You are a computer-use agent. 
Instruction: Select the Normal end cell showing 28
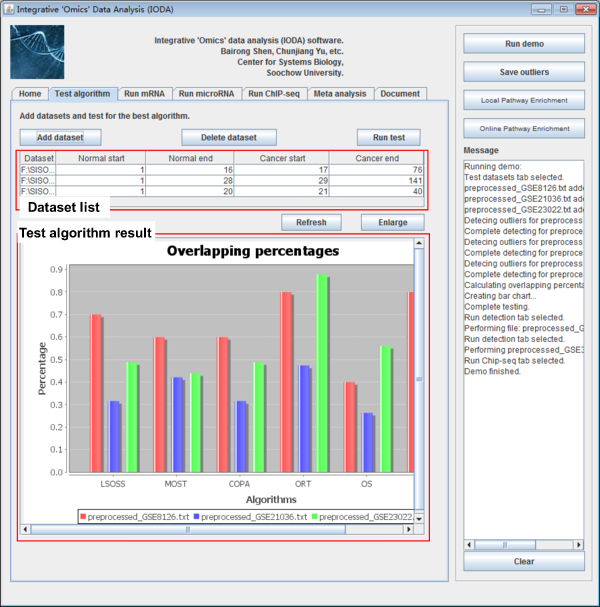point(190,180)
